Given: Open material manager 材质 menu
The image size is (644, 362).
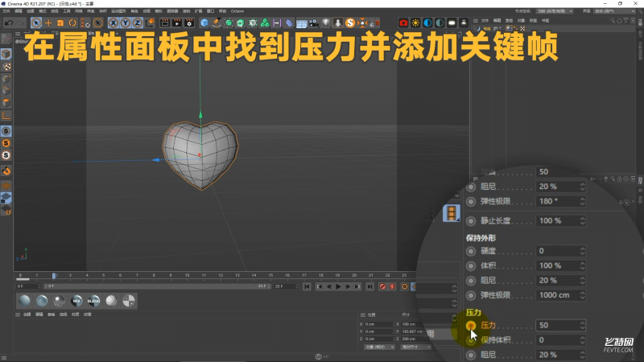Looking at the screenshot, I should click(75, 315).
